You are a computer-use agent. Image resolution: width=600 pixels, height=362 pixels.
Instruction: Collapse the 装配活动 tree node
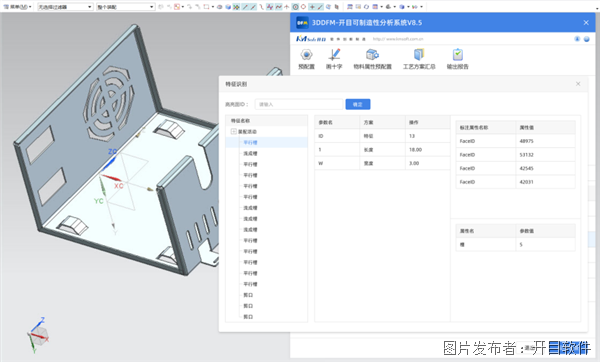click(233, 132)
